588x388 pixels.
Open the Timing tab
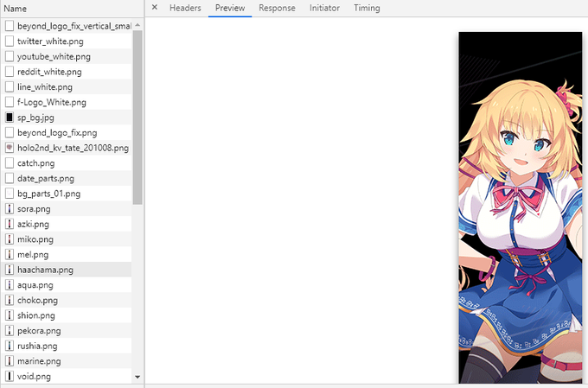click(367, 8)
